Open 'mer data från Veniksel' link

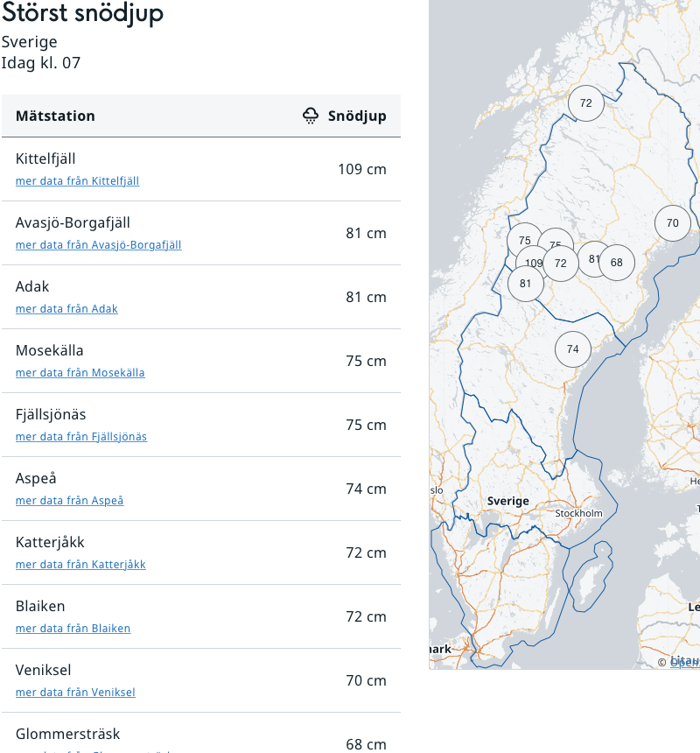75,693
